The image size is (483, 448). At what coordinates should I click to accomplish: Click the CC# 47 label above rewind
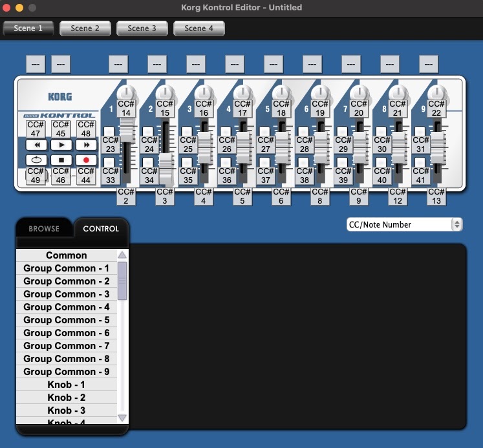pos(36,129)
